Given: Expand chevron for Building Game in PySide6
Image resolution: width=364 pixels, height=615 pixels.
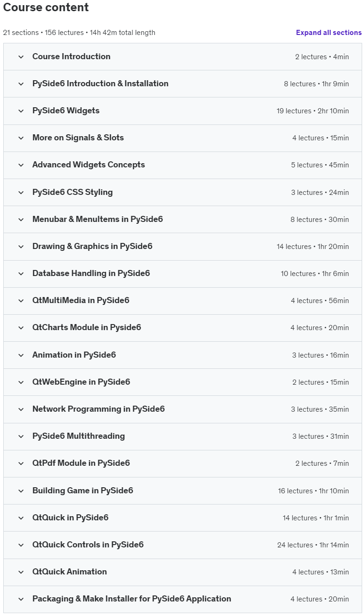Looking at the screenshot, I should pos(21,491).
